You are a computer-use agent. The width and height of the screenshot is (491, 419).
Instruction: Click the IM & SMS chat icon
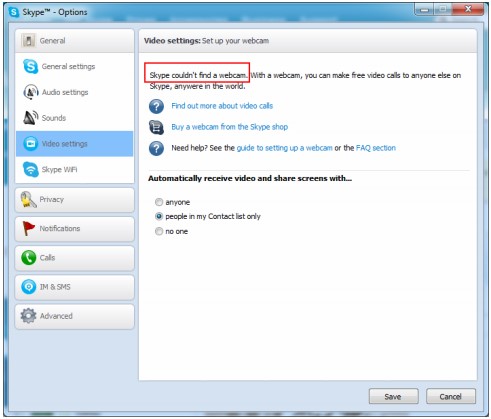click(29, 287)
